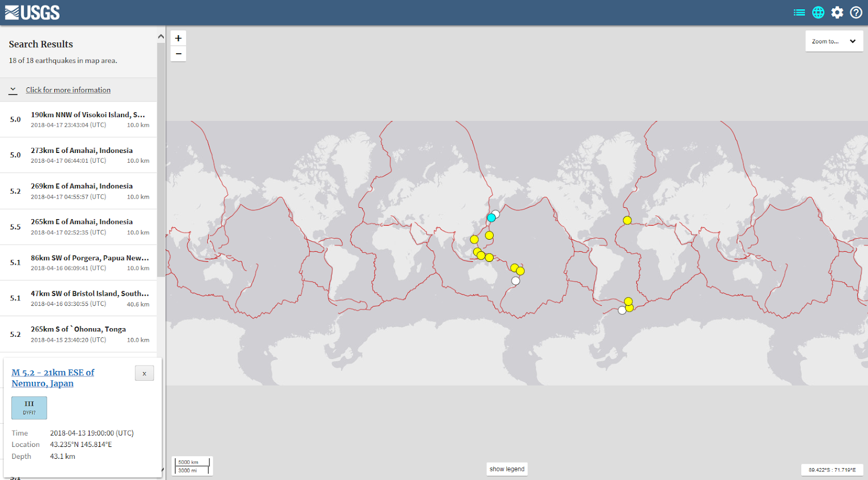
Task: Click the 'Search Results' heading
Action: [41, 44]
